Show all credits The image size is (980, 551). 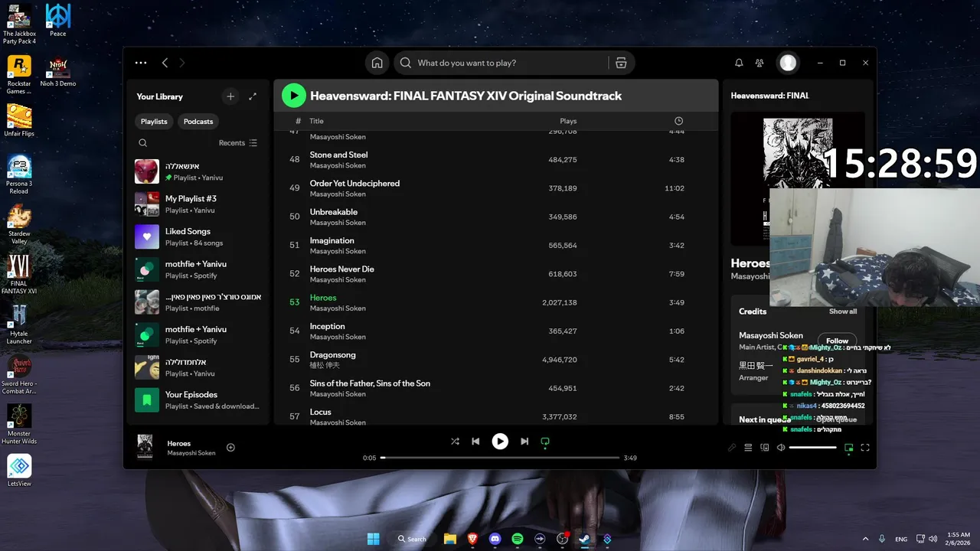[x=843, y=311]
